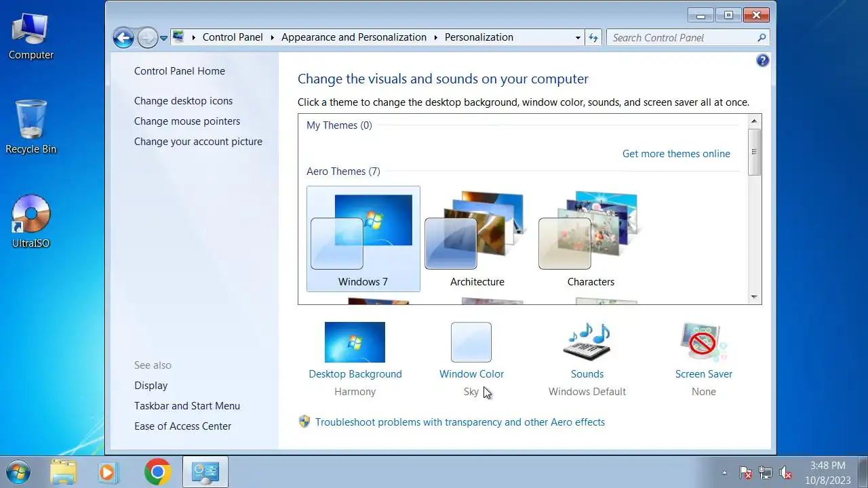Launch Windows Media Player from taskbar

point(108,472)
